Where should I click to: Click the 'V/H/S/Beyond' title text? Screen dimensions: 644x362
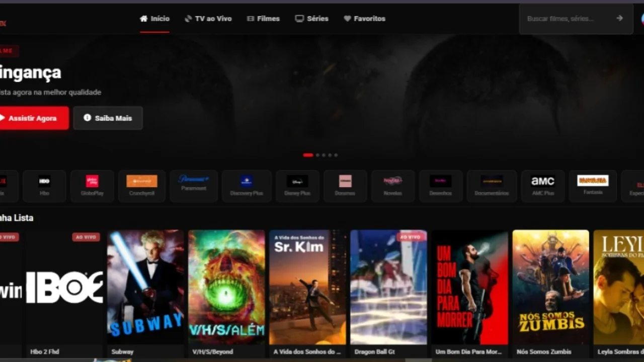[x=212, y=352]
